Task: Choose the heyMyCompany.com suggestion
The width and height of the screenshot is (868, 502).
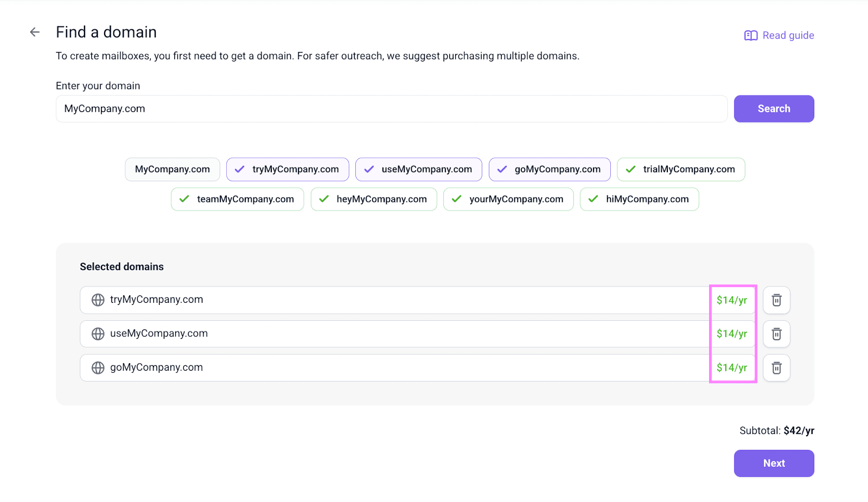Action: (373, 199)
